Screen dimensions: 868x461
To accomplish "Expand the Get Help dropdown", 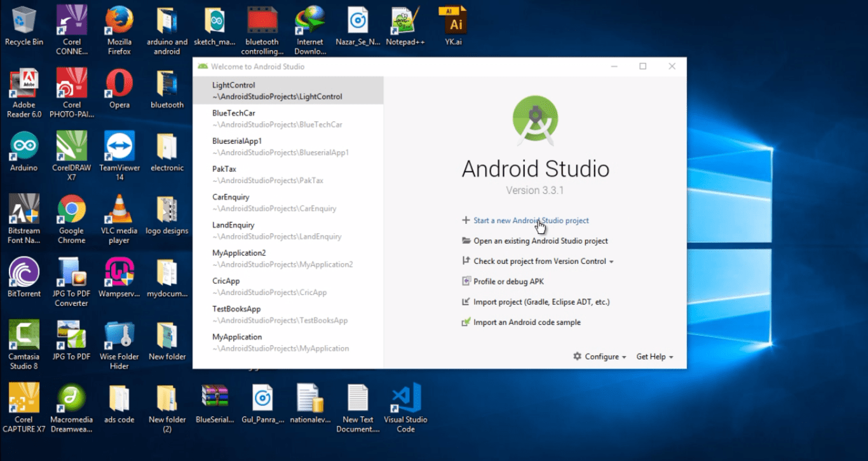I will [653, 357].
